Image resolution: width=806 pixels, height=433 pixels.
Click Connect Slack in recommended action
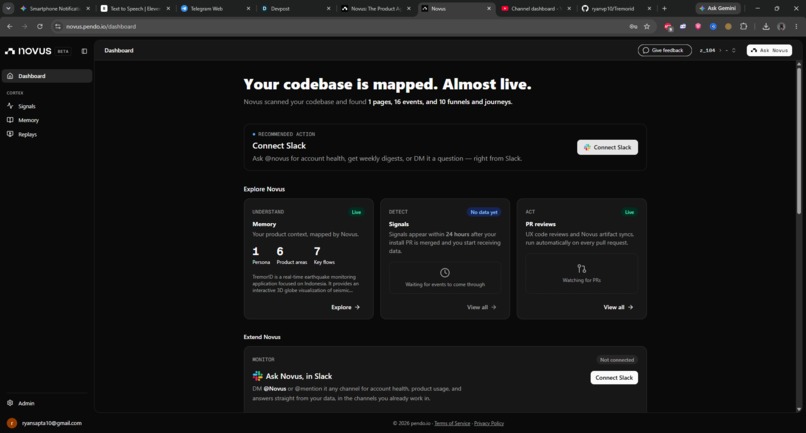coord(607,147)
